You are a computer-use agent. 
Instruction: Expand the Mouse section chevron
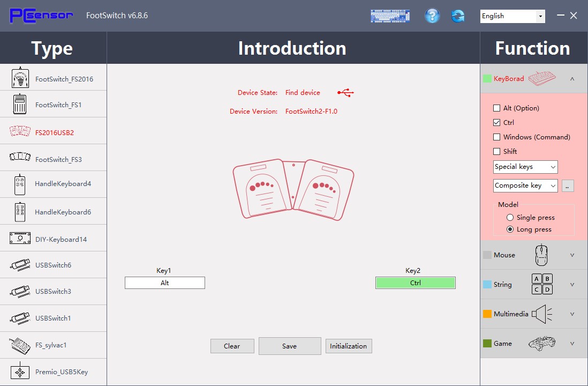click(x=572, y=255)
